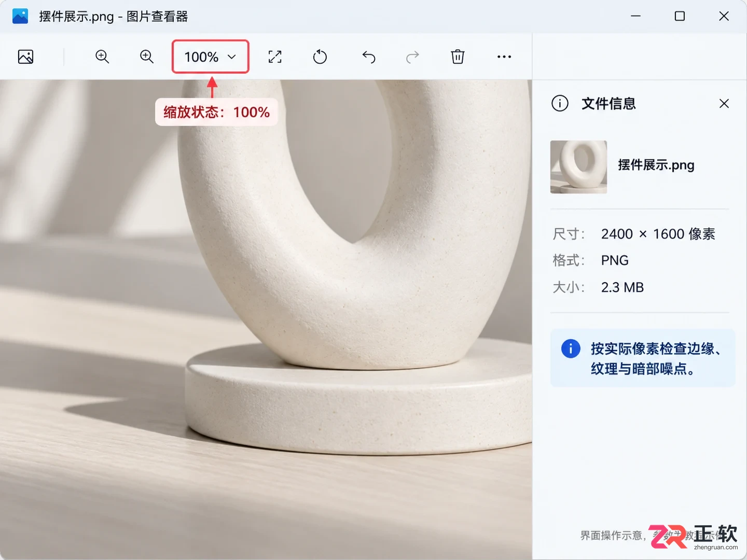747x560 pixels.
Task: Click the displayed vase photo in the viewer
Action: (266, 319)
